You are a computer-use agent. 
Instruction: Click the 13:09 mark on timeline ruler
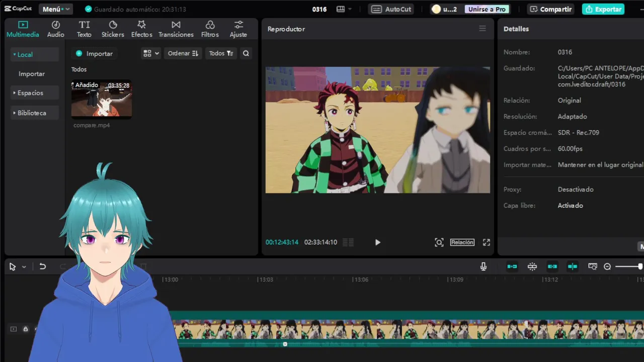pyautogui.click(x=456, y=280)
